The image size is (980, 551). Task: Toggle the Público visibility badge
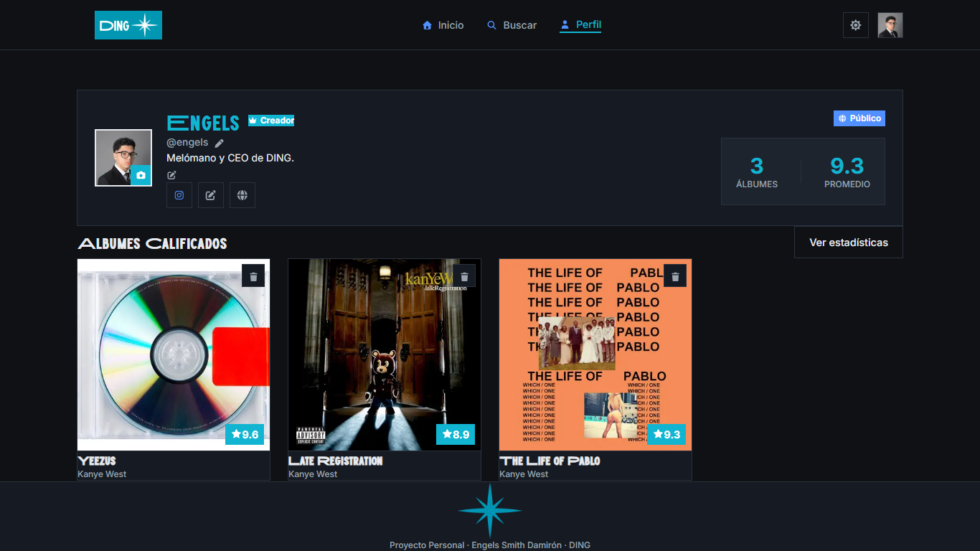pyautogui.click(x=859, y=118)
